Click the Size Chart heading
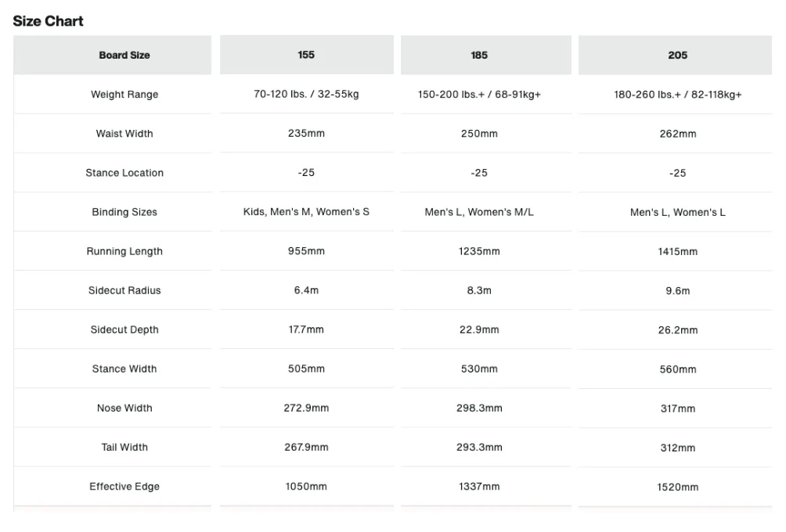This screenshot has width=786, height=532. pyautogui.click(x=48, y=21)
